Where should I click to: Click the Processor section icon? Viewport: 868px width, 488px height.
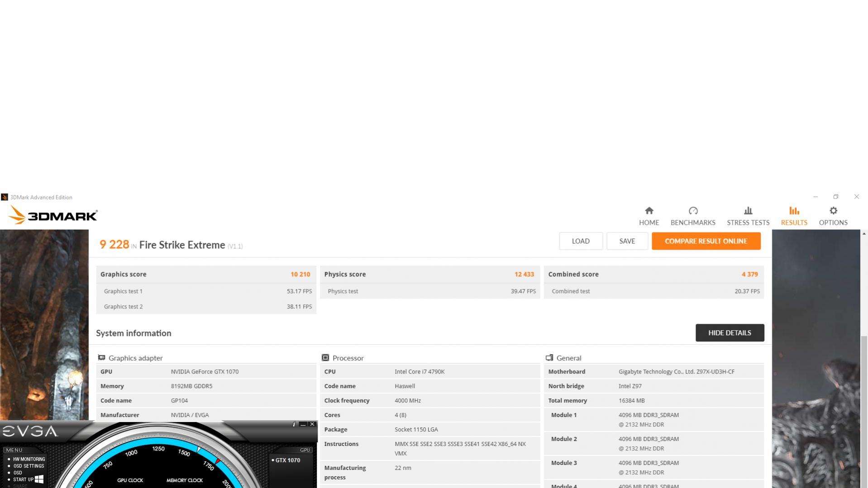(325, 358)
